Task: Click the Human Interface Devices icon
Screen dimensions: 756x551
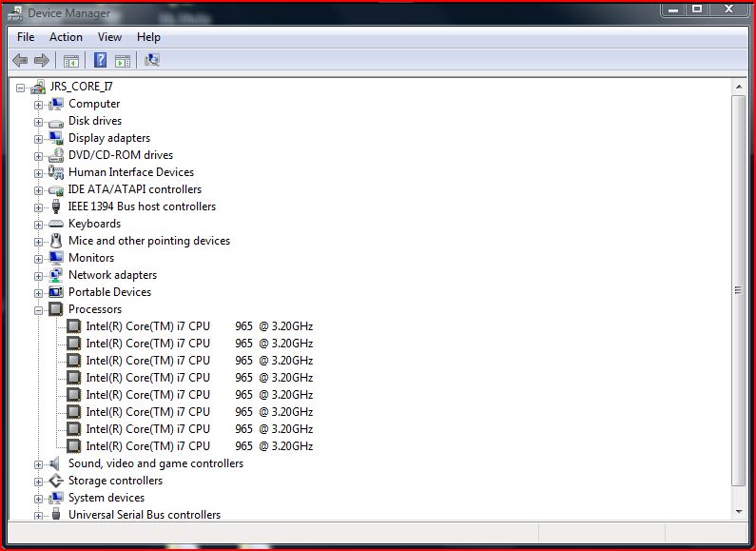Action: coord(56,172)
